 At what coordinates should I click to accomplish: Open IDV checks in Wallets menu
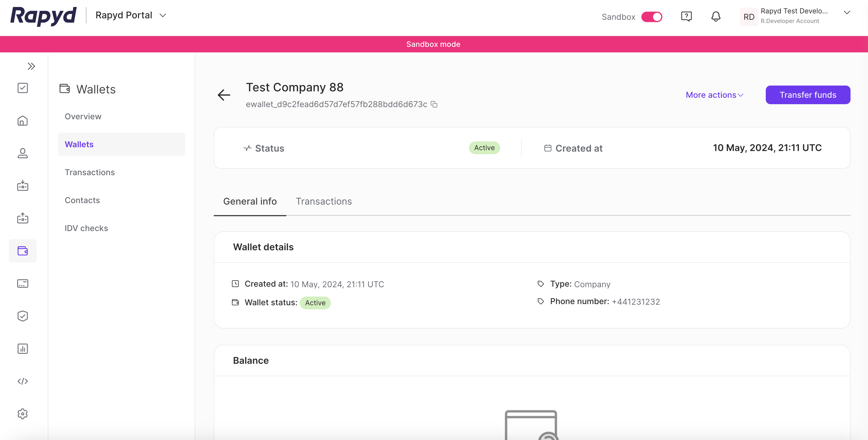point(86,228)
